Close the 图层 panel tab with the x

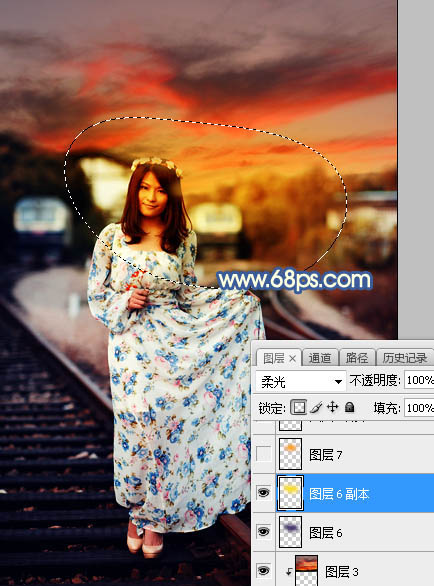(293, 359)
